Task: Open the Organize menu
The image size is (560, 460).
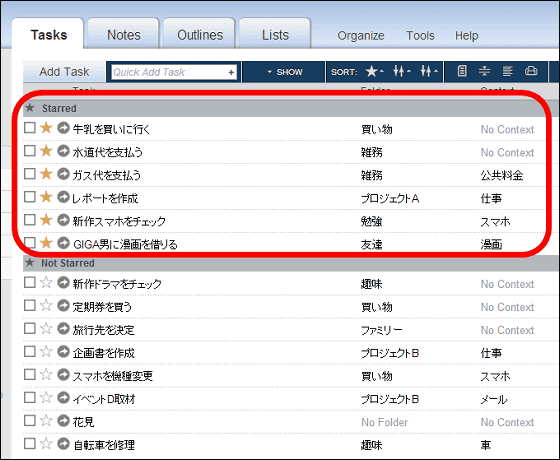Action: pyautogui.click(x=361, y=35)
